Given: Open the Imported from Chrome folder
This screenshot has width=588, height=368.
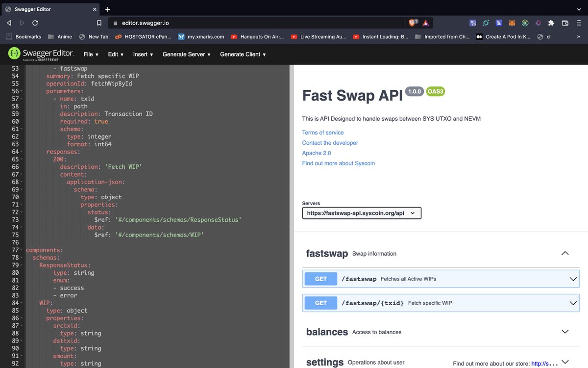Looking at the screenshot, I should pyautogui.click(x=441, y=37).
